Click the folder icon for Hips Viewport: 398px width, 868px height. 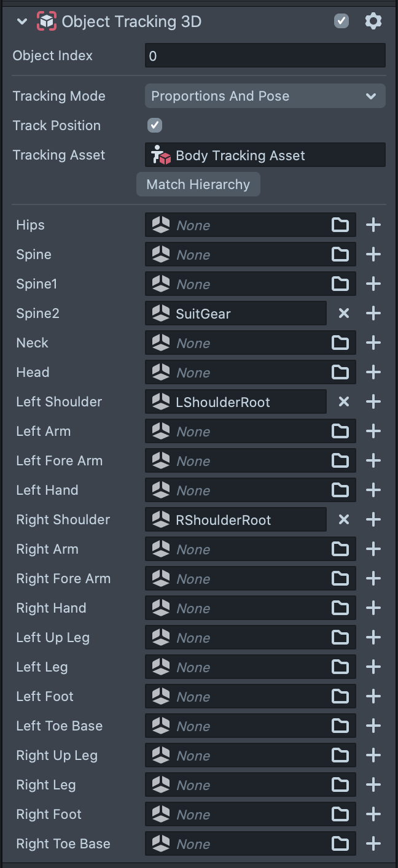[x=340, y=225]
